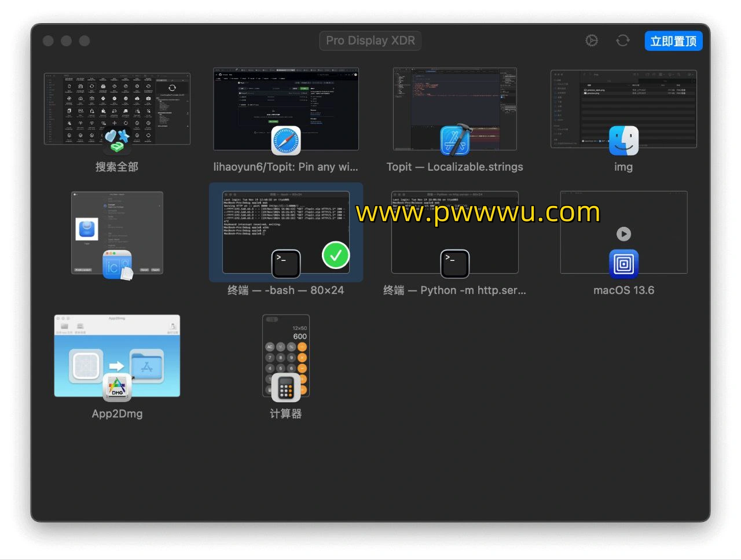Click the Topit — Localizable.strings label
Image resolution: width=741 pixels, height=560 pixels.
click(455, 167)
